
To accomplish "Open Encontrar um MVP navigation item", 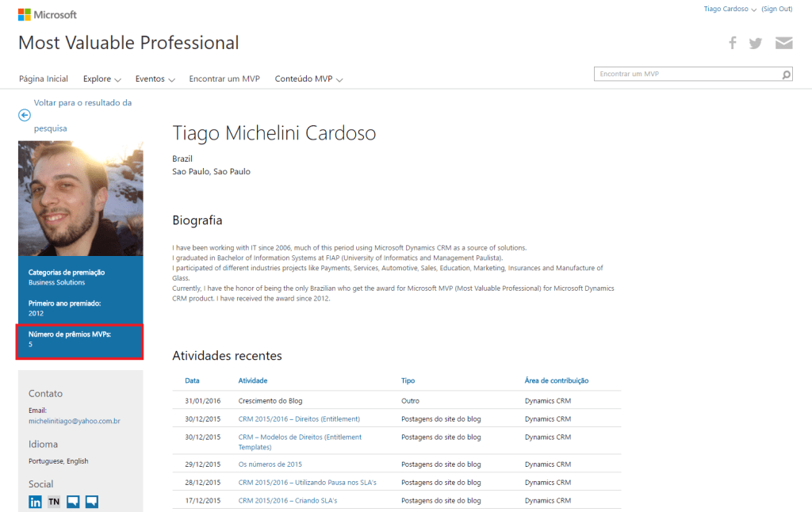I will coord(224,79).
